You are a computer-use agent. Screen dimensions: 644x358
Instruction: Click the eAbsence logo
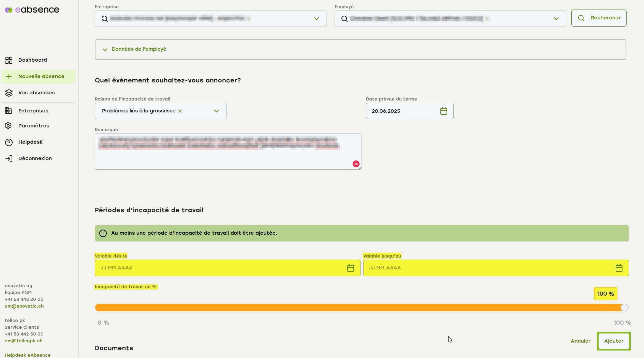tap(32, 10)
